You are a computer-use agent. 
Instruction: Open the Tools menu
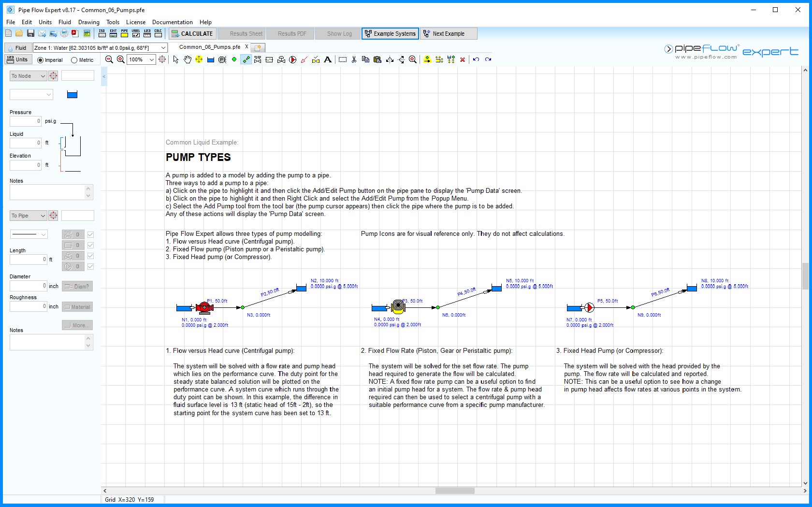click(113, 22)
